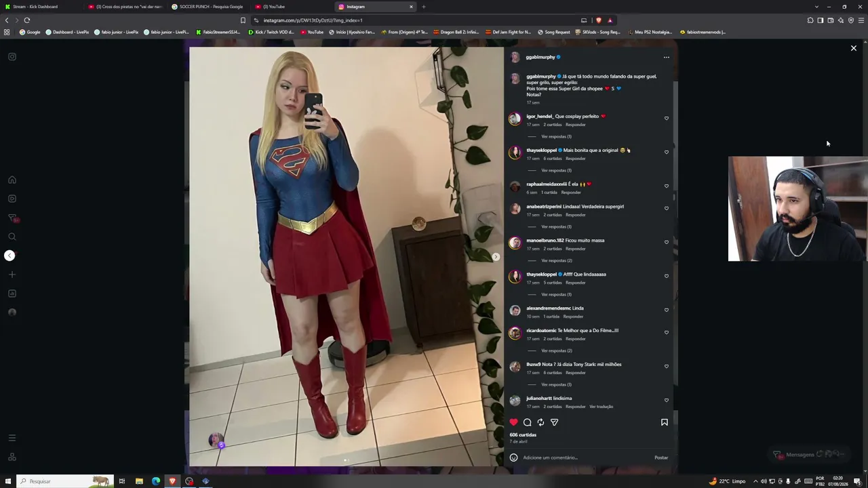
Task: Open Windows Start menu
Action: click(7, 481)
